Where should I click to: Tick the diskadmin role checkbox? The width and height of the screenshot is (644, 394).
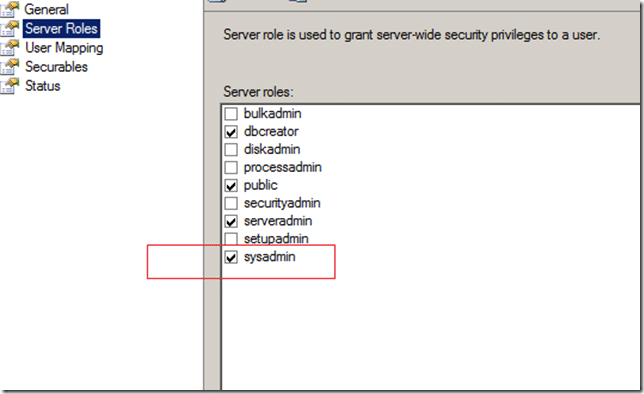tap(231, 150)
